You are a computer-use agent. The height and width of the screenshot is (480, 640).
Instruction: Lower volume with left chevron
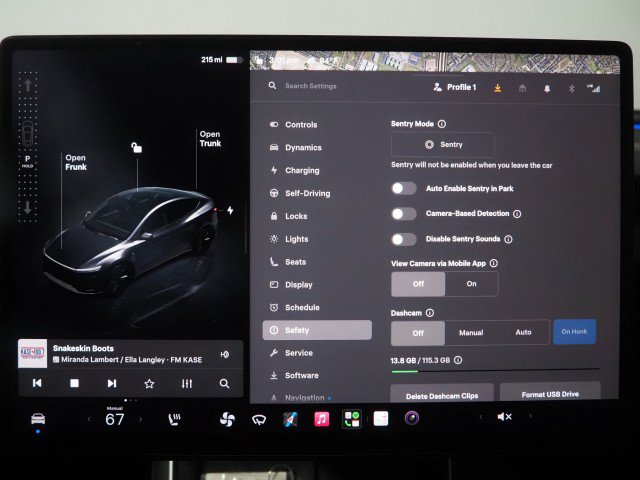pyautogui.click(x=481, y=417)
